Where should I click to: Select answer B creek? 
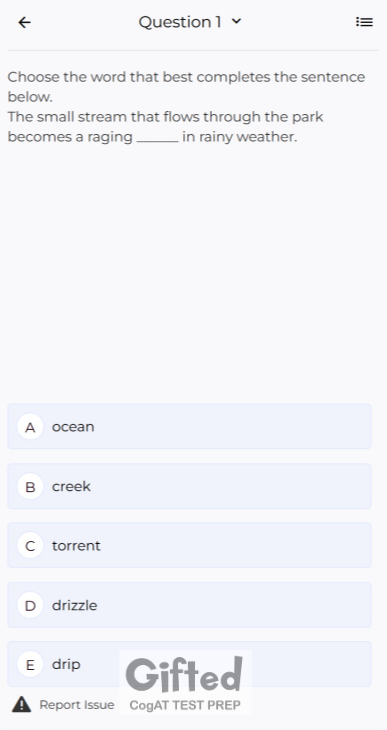pos(190,486)
